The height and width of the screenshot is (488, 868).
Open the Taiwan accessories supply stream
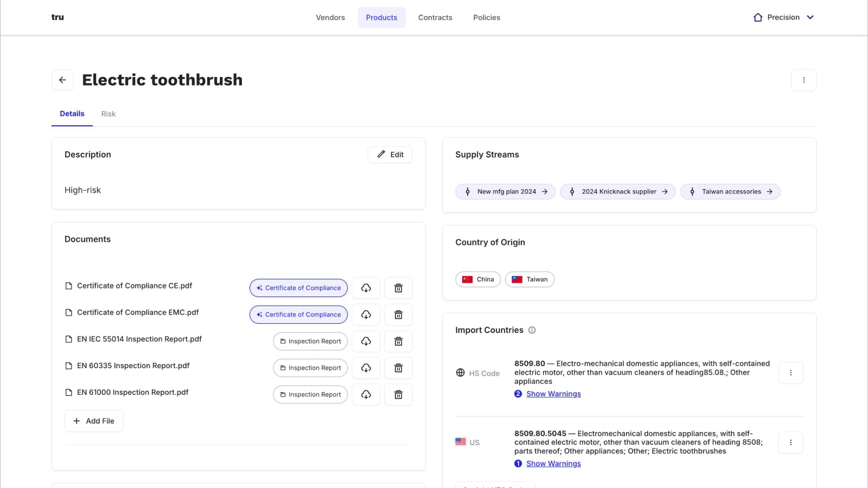pos(730,191)
